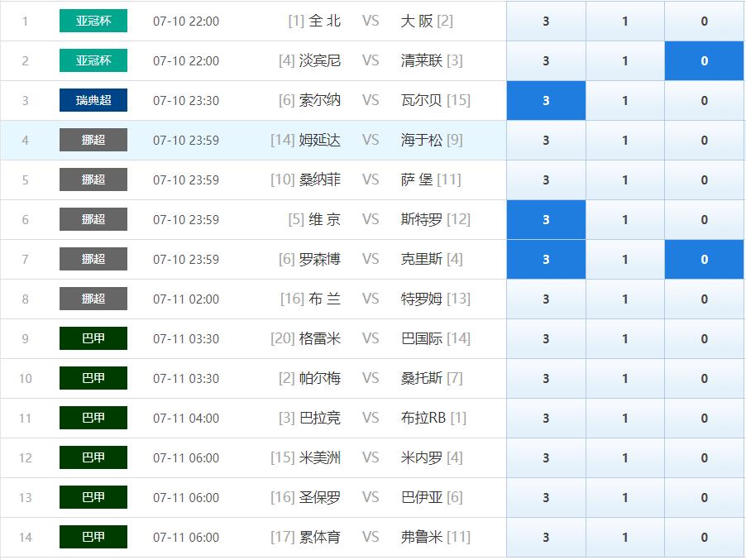
Task: Select 1 for 巴拉竞 vs 布拉RB
Action: pos(624,419)
